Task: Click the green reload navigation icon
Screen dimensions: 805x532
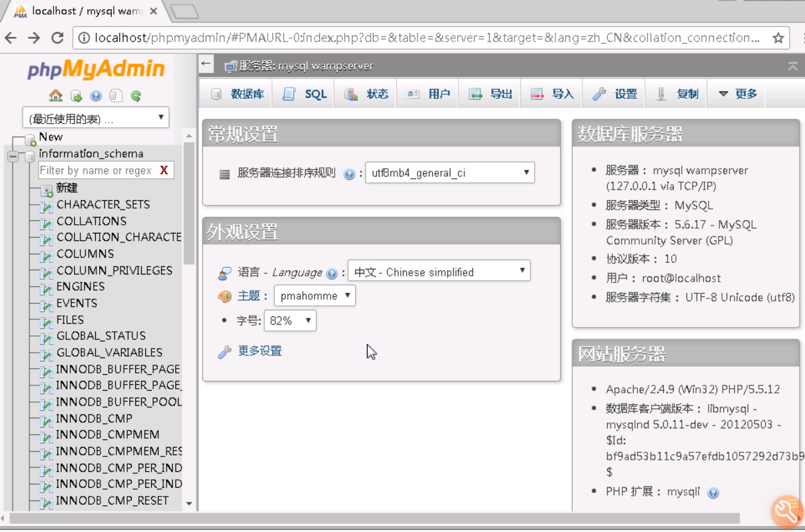Action: 136,96
